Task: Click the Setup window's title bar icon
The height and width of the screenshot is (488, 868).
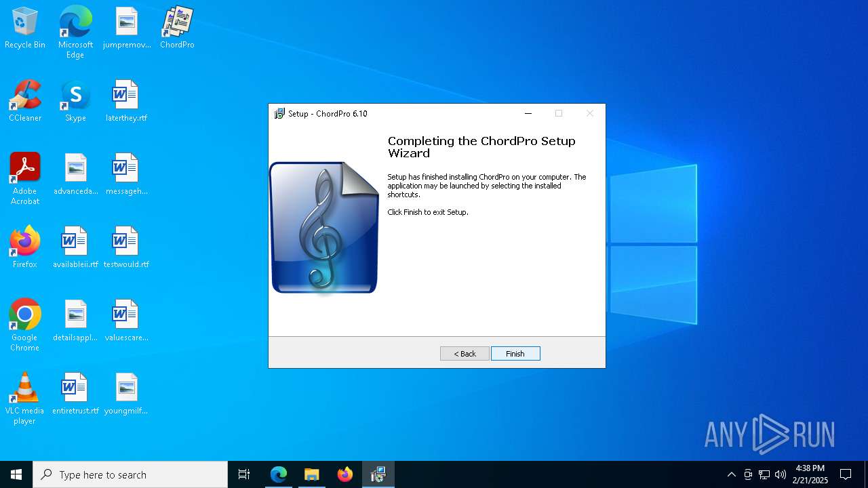Action: click(x=279, y=114)
